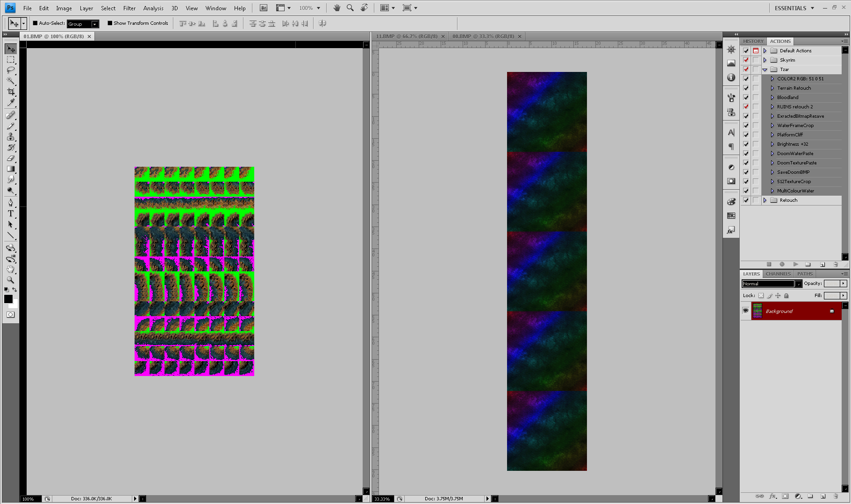Select the Zoom tool in toolbox
The image size is (851, 504).
point(11,280)
